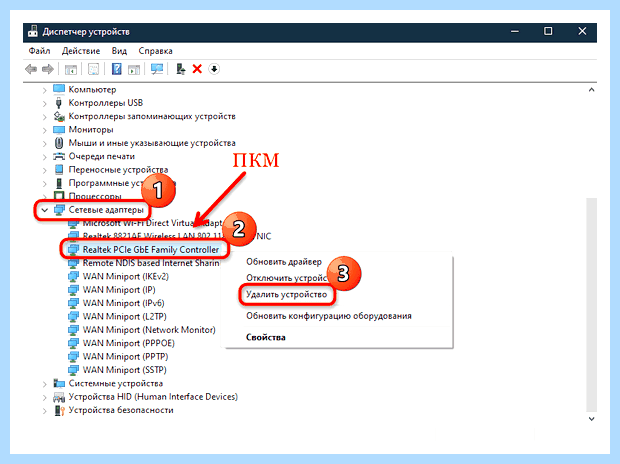Open the Вид menu
Screen dimensions: 620x464
pos(119,51)
